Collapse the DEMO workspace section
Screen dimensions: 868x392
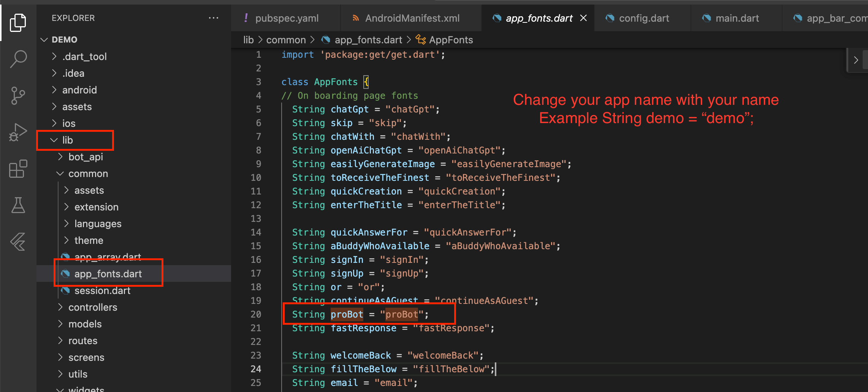coord(44,40)
